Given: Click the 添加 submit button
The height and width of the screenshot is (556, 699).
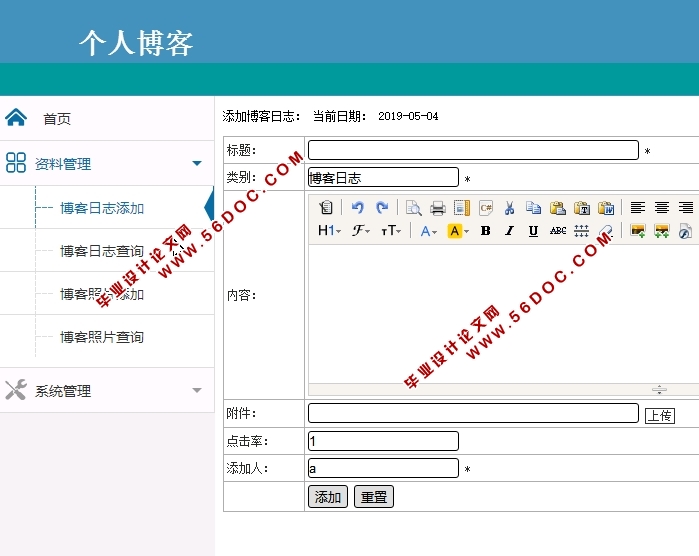Looking at the screenshot, I should pos(327,497).
